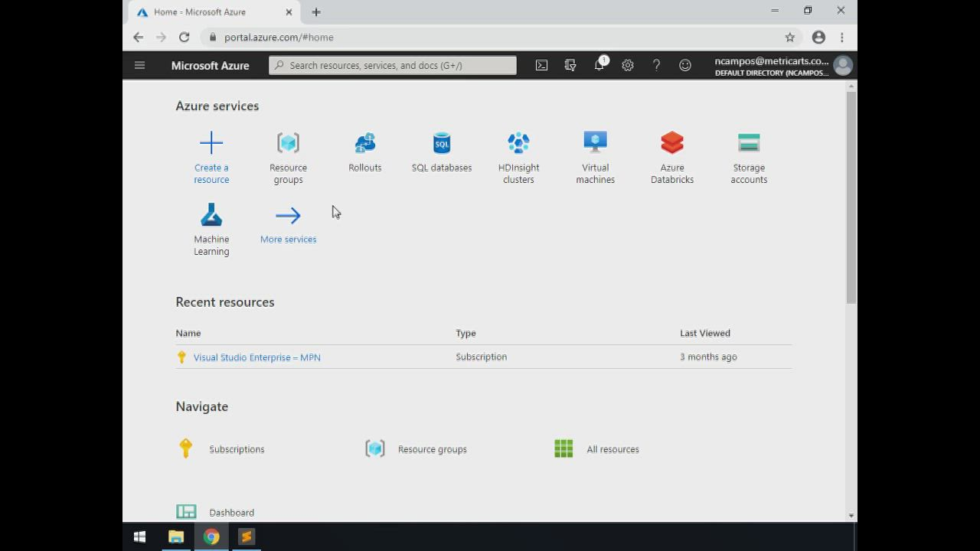Click the More services link text
Image resolution: width=980 pixels, height=551 pixels.
click(x=288, y=240)
